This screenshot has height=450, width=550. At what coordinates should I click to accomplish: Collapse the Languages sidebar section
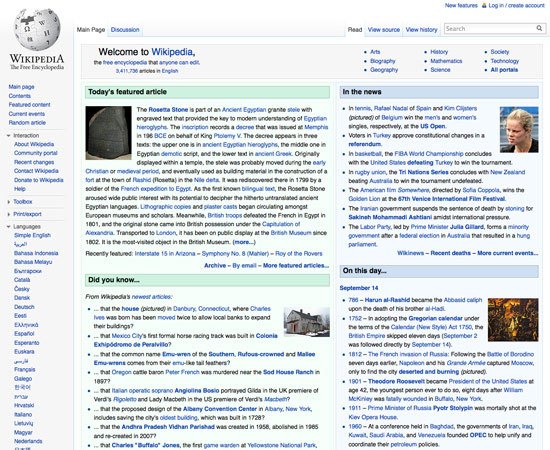[x=8, y=227]
